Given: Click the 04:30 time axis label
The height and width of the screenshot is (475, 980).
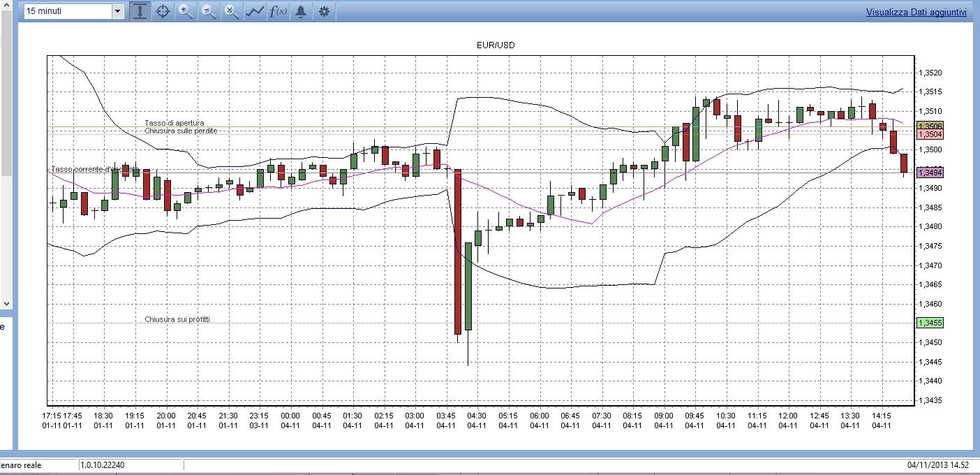Looking at the screenshot, I should 477,420.
